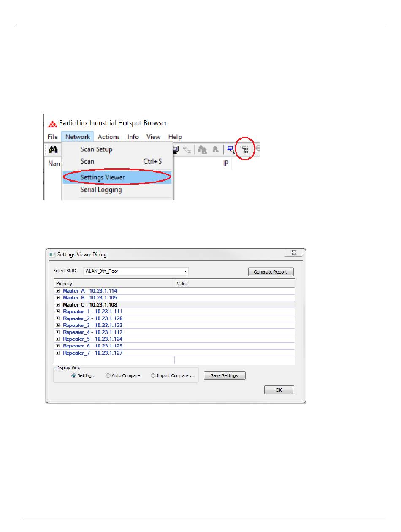Expand Repeater_7 - 10.23.1.127 node
Viewport: 401px width, 532px height.
pyautogui.click(x=58, y=353)
